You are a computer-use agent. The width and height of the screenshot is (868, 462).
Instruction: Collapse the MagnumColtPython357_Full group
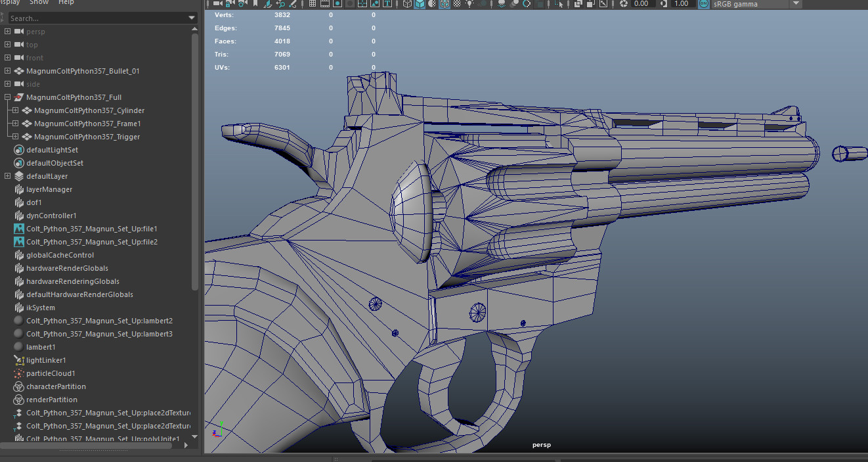7,97
